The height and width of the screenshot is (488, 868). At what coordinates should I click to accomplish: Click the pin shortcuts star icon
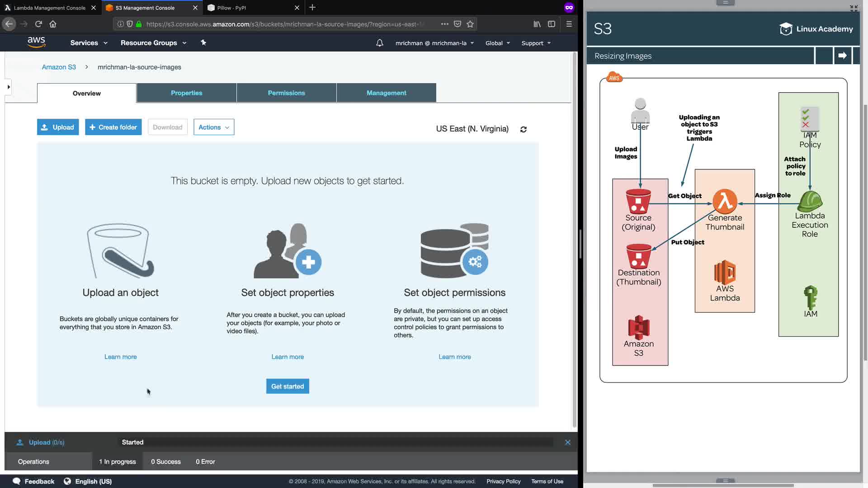coord(203,42)
